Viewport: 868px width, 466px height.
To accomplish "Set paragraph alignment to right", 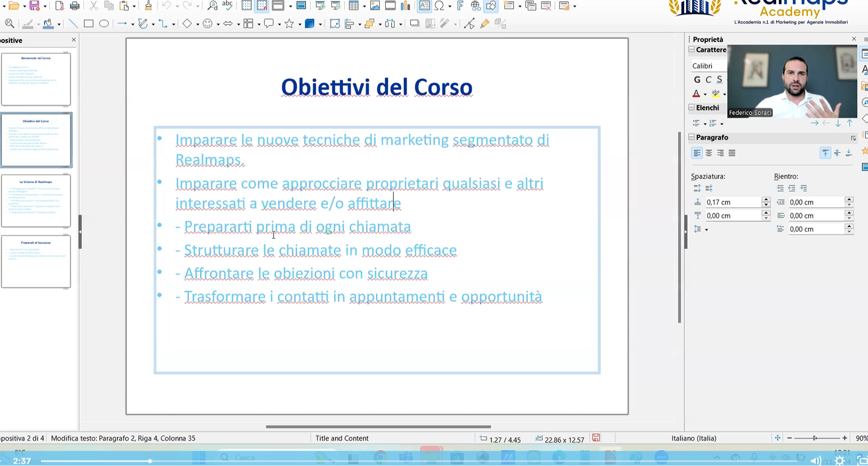I will click(x=720, y=153).
